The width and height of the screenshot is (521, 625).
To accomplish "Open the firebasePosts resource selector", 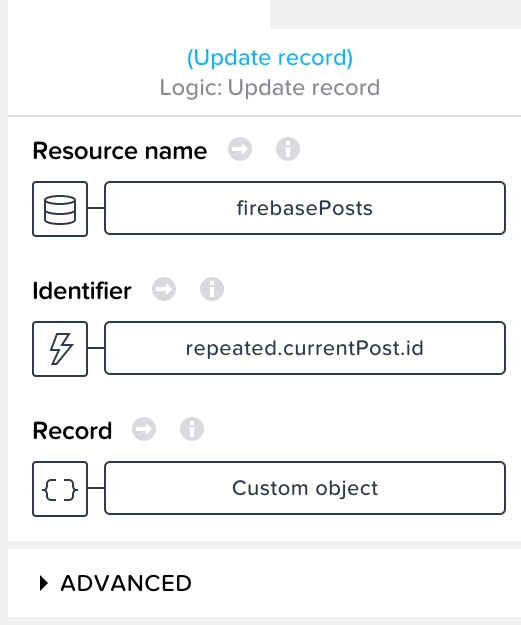I will (x=305, y=208).
